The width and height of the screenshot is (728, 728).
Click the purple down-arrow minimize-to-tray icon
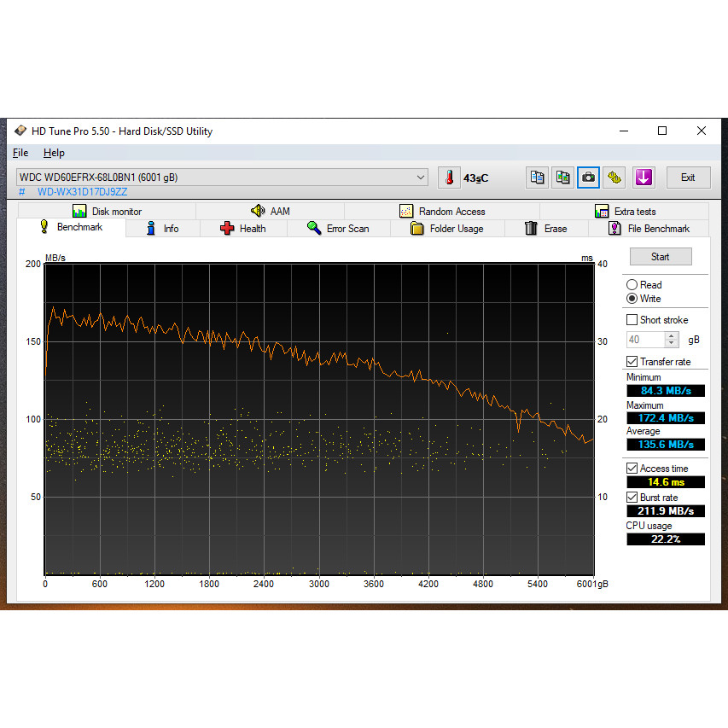[644, 178]
